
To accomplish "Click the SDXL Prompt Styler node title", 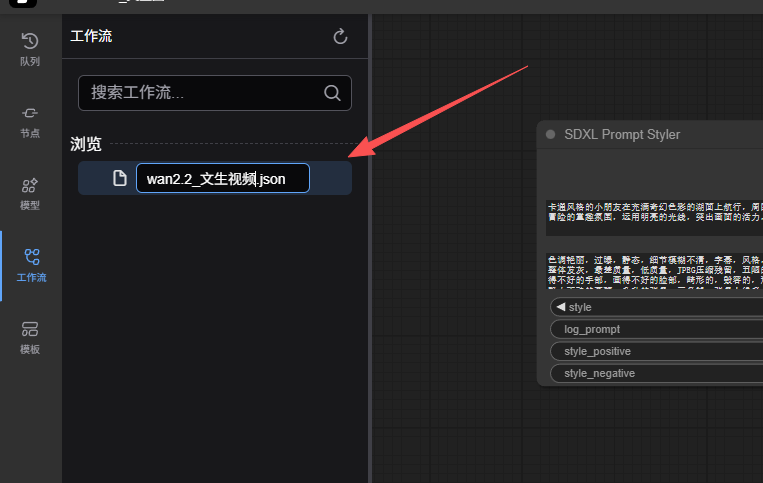I will pyautogui.click(x=622, y=134).
